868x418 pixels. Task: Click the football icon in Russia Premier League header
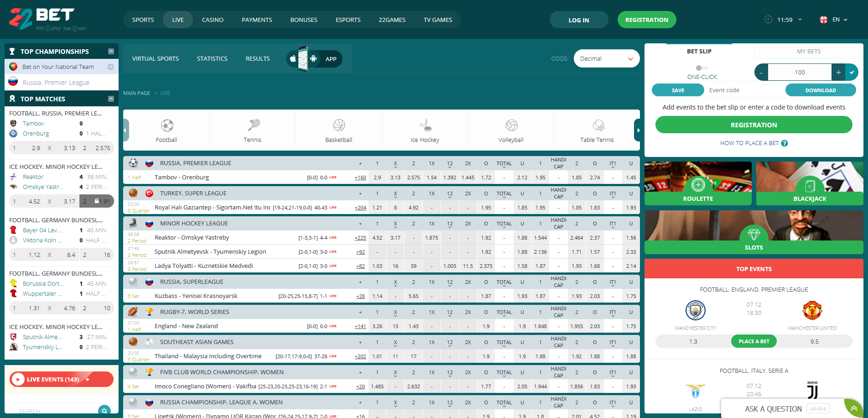coord(133,163)
